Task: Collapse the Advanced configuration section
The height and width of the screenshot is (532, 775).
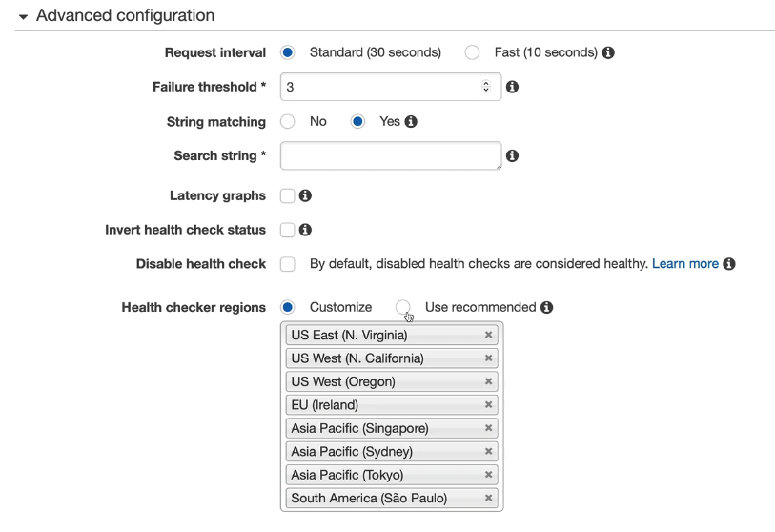Action: click(x=23, y=17)
